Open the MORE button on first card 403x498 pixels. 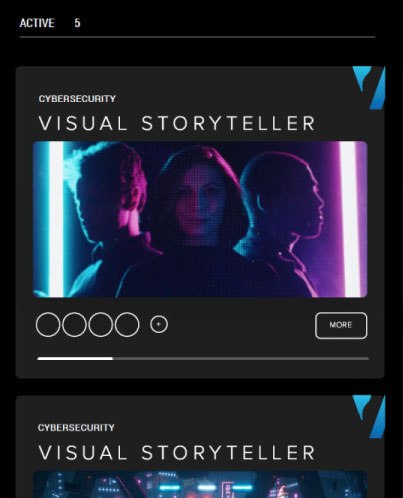point(341,325)
